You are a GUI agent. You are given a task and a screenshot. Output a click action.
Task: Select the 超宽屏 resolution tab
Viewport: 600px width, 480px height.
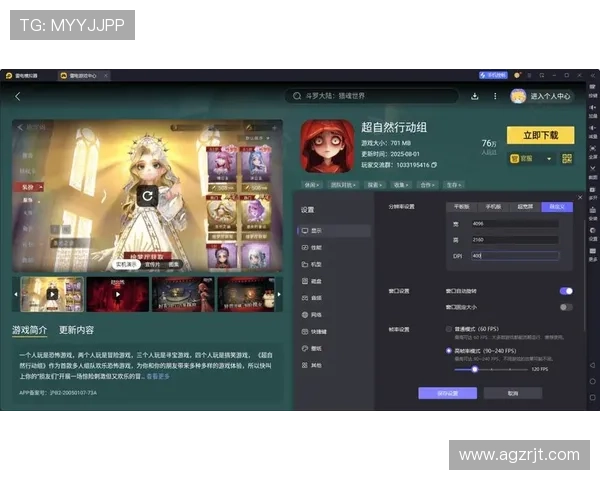click(x=525, y=207)
